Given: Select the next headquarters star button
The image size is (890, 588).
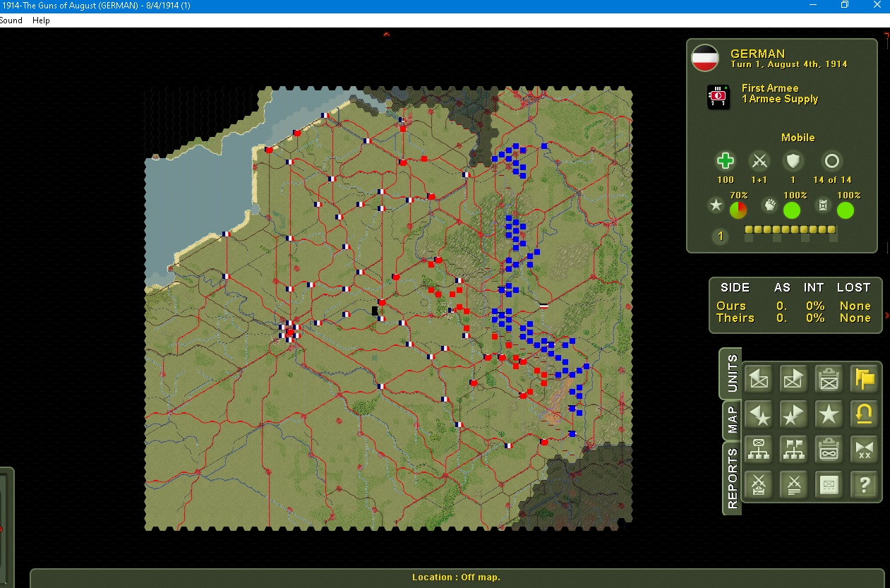Looking at the screenshot, I should (x=793, y=414).
